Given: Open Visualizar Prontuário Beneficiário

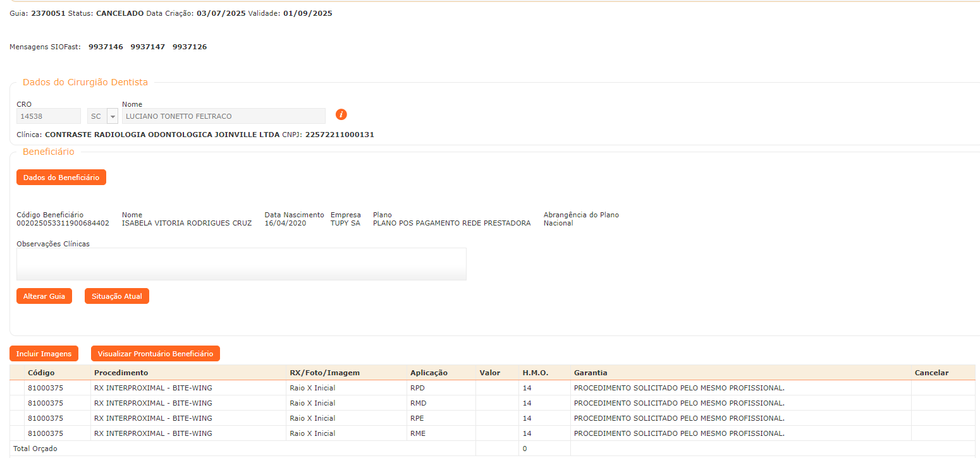Looking at the screenshot, I should pyautogui.click(x=155, y=354).
